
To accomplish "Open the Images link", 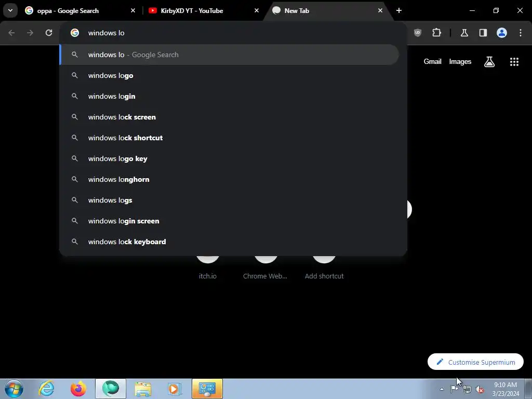I will [460, 61].
